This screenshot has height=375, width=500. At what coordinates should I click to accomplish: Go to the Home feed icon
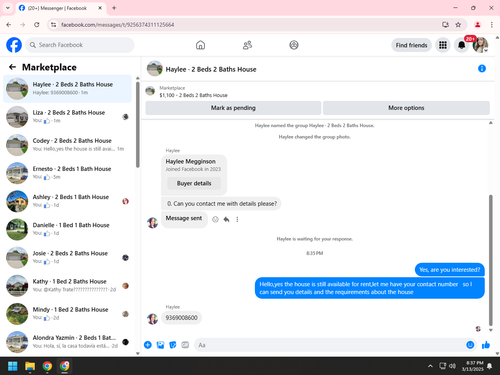point(200,45)
